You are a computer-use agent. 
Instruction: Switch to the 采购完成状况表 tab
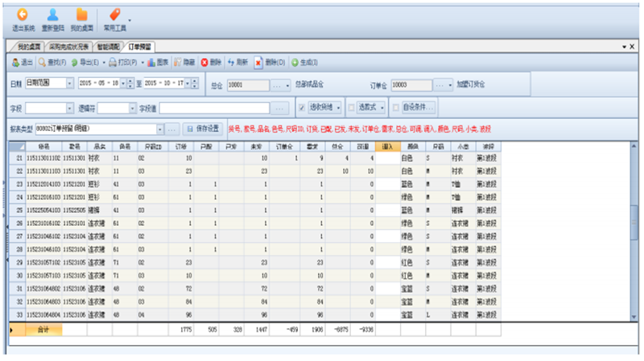coord(69,47)
